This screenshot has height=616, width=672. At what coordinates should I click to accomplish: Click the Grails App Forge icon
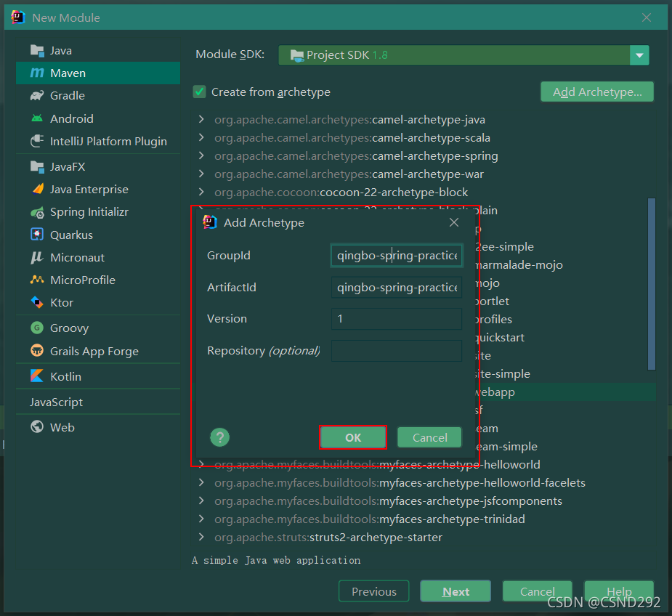pos(37,351)
